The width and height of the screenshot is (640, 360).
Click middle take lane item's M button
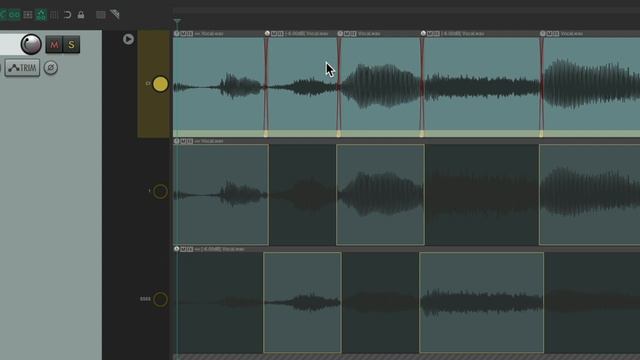click(x=184, y=141)
